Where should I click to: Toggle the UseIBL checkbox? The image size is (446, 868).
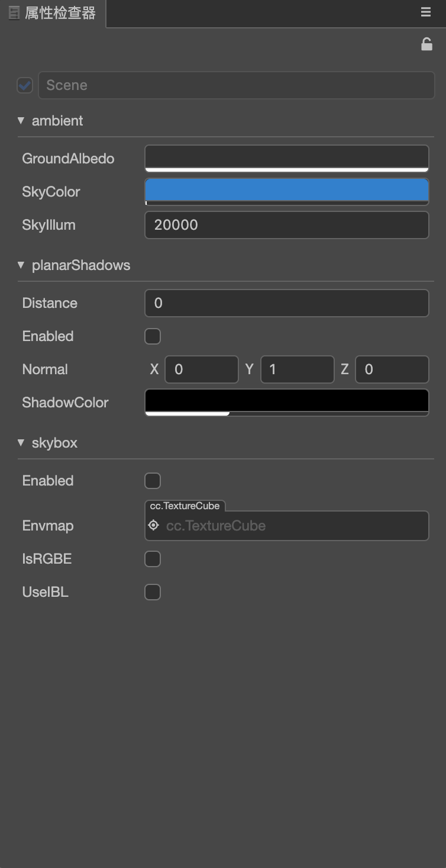click(153, 592)
